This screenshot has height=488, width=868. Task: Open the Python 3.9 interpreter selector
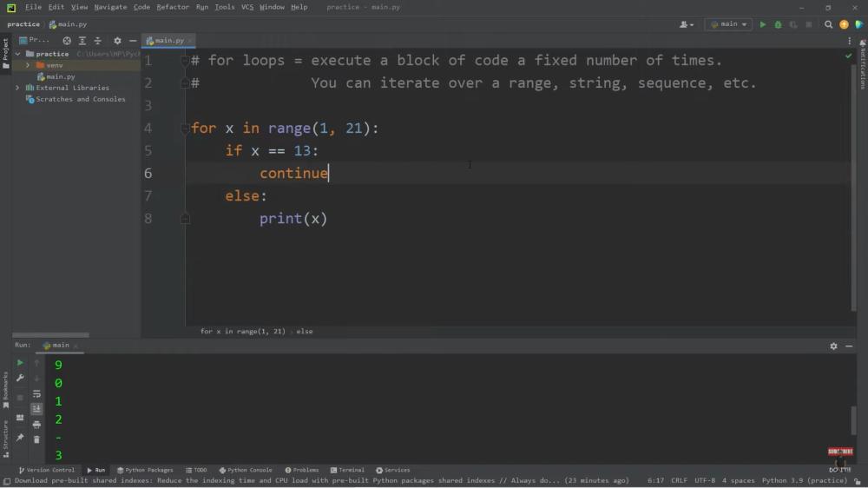point(805,481)
